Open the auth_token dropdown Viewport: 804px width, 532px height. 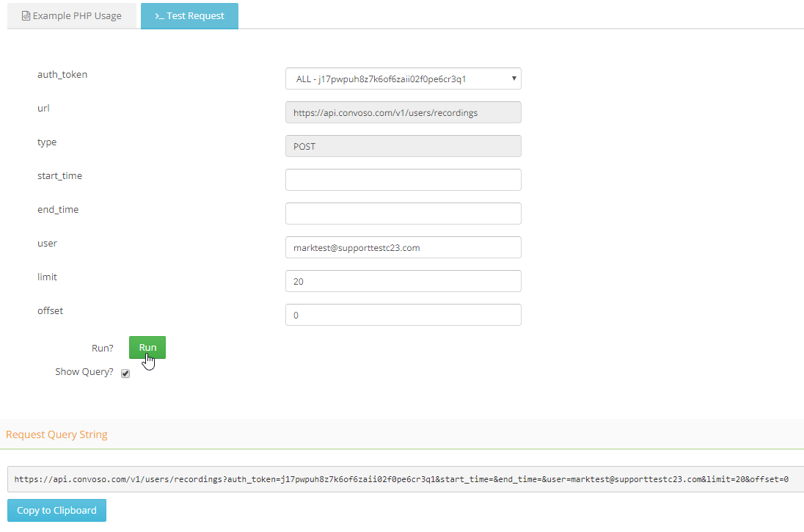click(x=403, y=79)
